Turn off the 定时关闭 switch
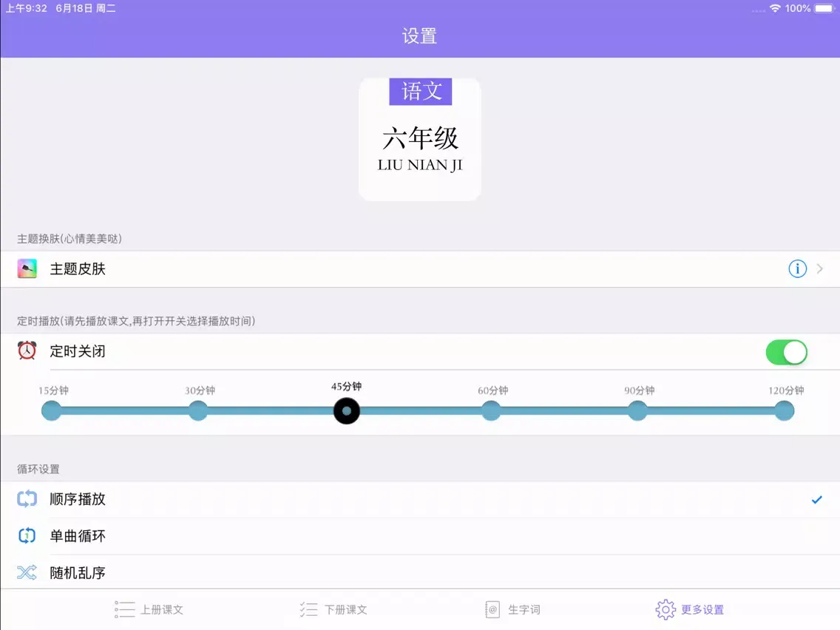This screenshot has width=840, height=630. click(787, 352)
